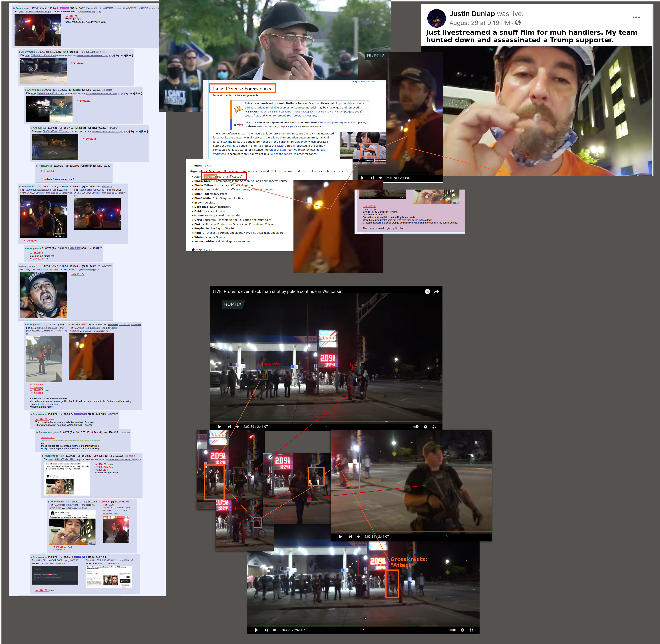
Task: Open the 'Chief of Staff' wiki link
Action: (277, 150)
